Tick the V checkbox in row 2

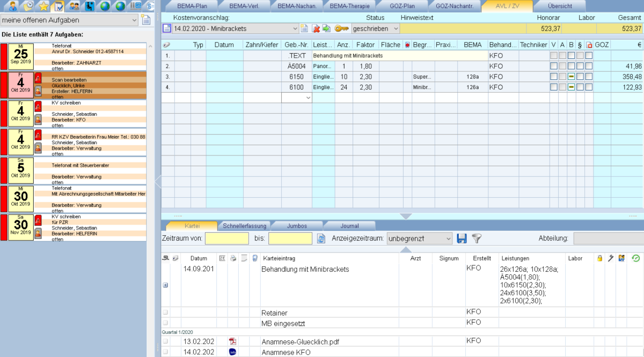click(x=553, y=66)
